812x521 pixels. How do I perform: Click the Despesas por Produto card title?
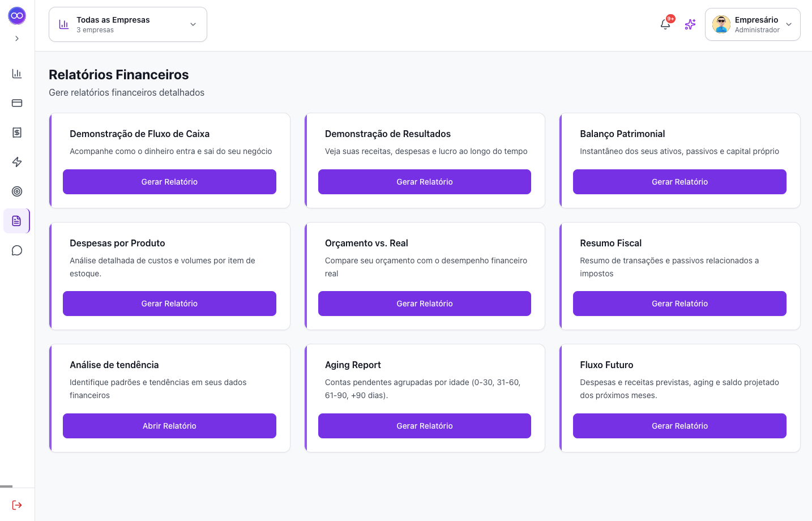(117, 243)
